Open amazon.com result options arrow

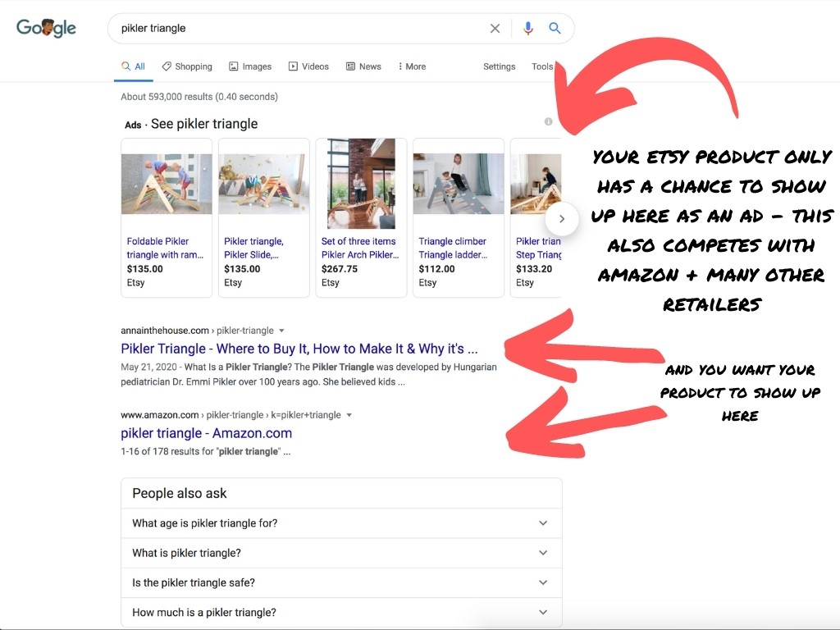click(x=349, y=415)
